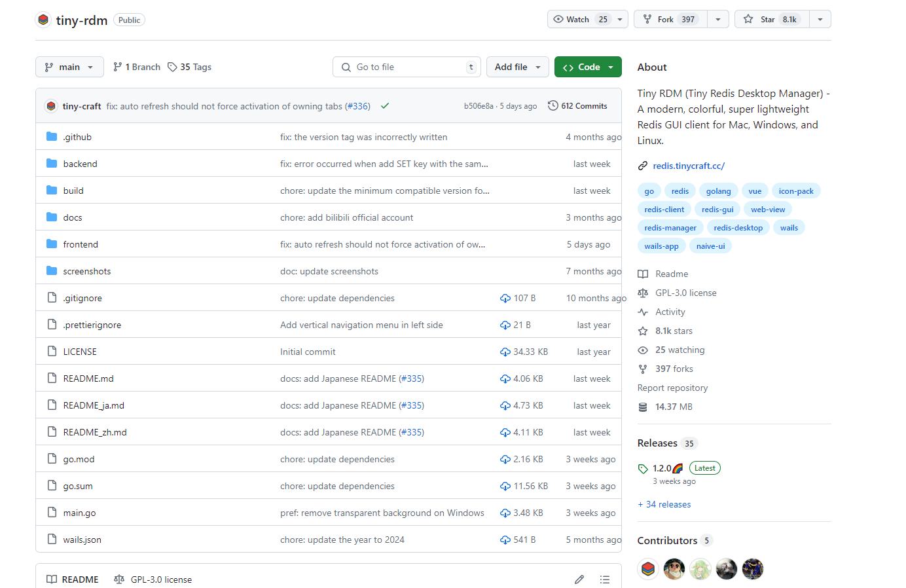View the + 34 releases link
Screen dimensions: 906x588
(664, 504)
